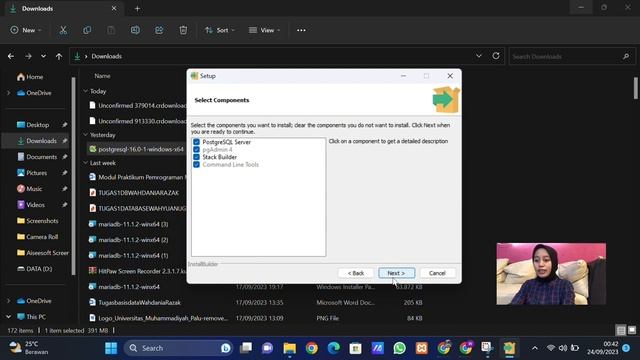Image resolution: width=640 pixels, height=360 pixels.
Task: Click the < Back button in Setup
Action: (x=356, y=273)
